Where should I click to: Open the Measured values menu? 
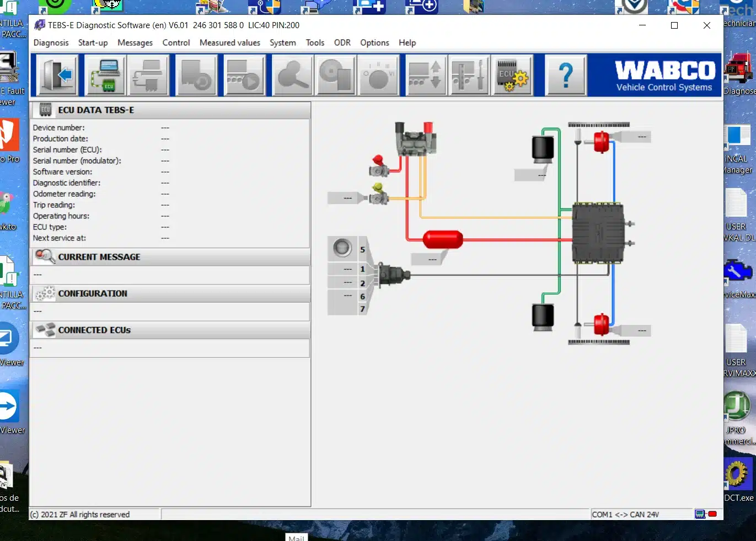(x=229, y=42)
